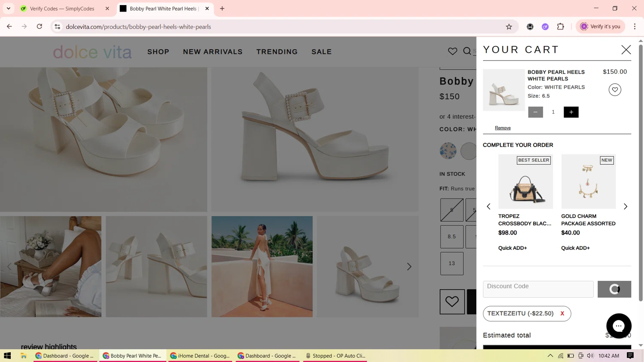Open the TRENDING menu
This screenshot has width=644, height=362.
pos(277,51)
